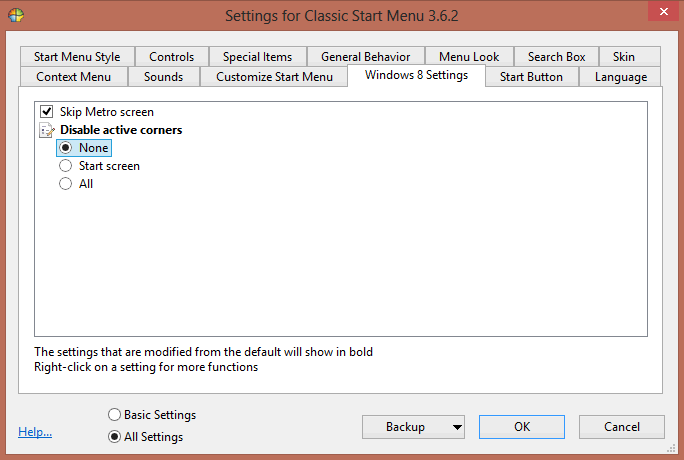The image size is (684, 460).
Task: Toggle the Skip Metro screen checkbox
Action: [47, 112]
